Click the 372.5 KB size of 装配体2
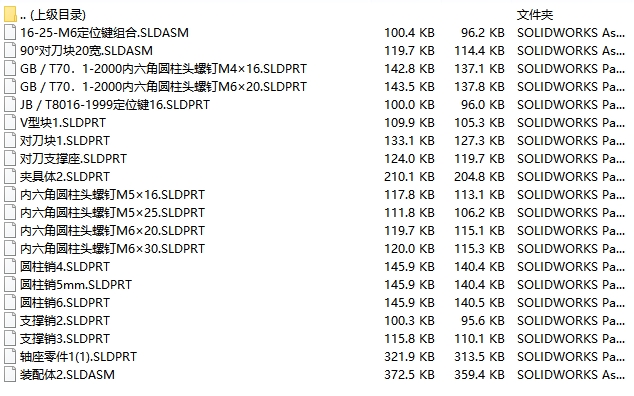The height and width of the screenshot is (396, 634). (x=409, y=375)
